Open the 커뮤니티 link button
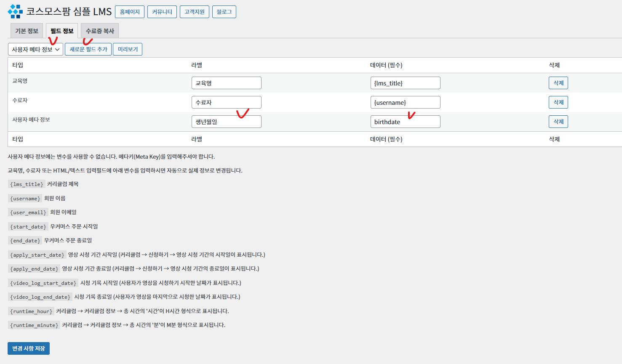The width and height of the screenshot is (622, 364). point(162,12)
